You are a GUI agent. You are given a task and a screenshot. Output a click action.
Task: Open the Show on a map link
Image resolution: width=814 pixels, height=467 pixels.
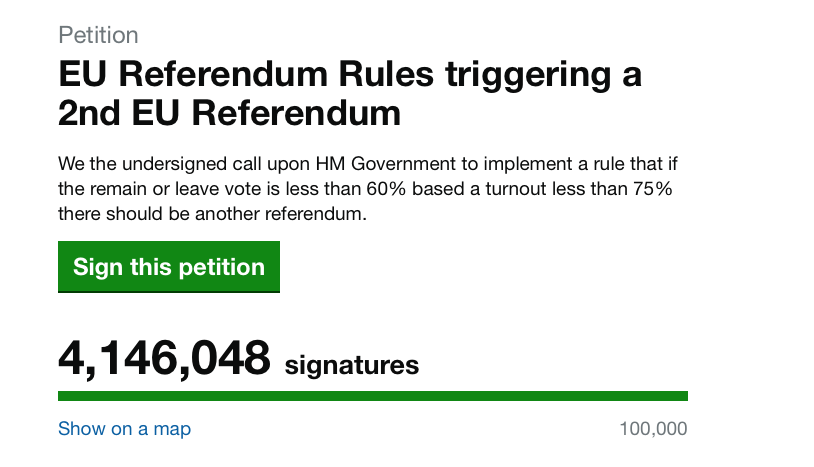tap(125, 429)
